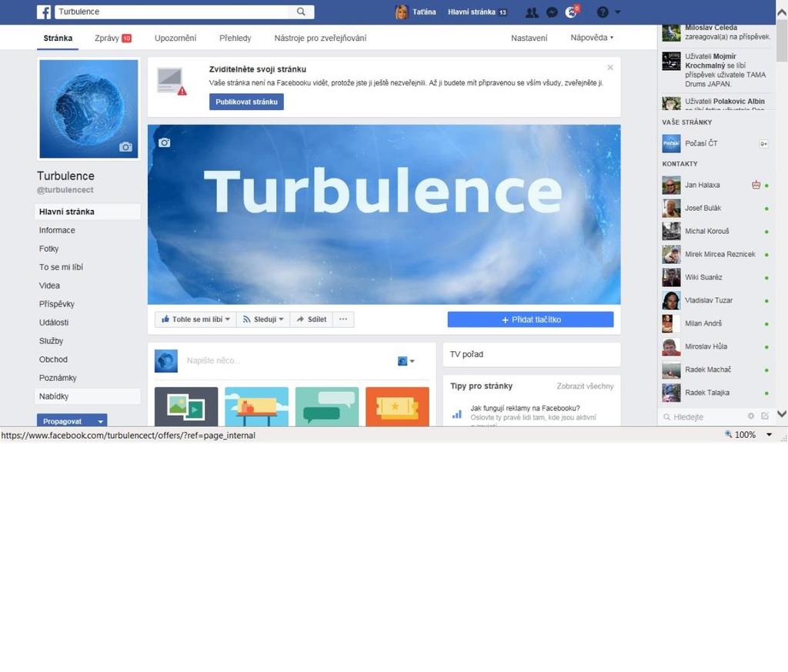Screen dimensions: 788x672
Task: Click Přidat tlačítko button
Action: coord(530,319)
